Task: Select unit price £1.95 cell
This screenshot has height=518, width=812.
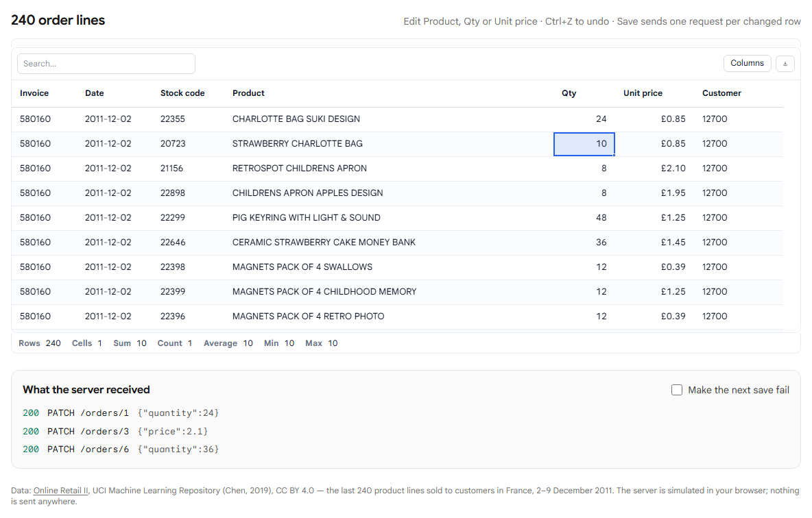Action: click(x=654, y=193)
